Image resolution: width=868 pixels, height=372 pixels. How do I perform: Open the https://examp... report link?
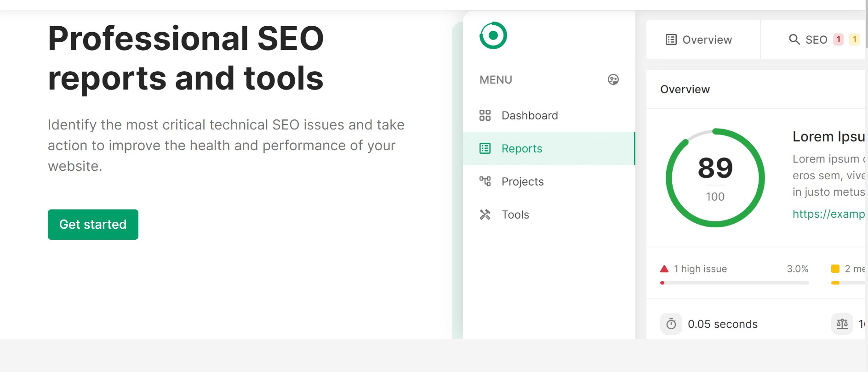[x=828, y=214]
